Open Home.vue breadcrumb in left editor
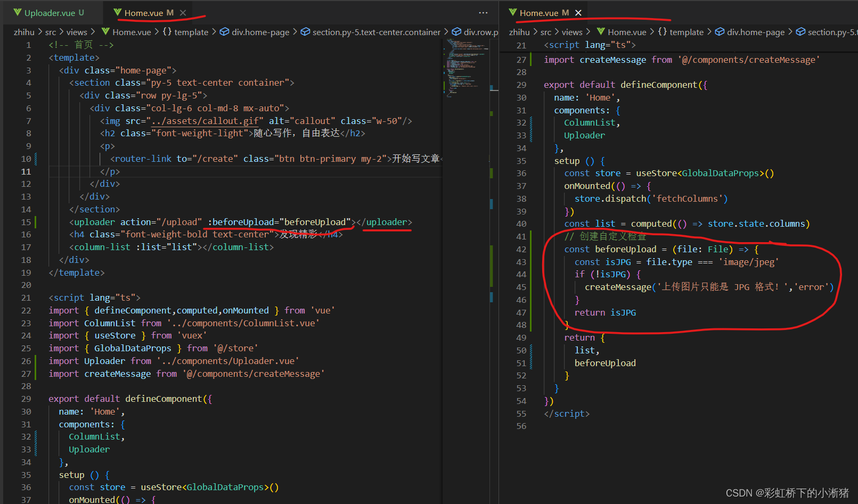 [132, 32]
